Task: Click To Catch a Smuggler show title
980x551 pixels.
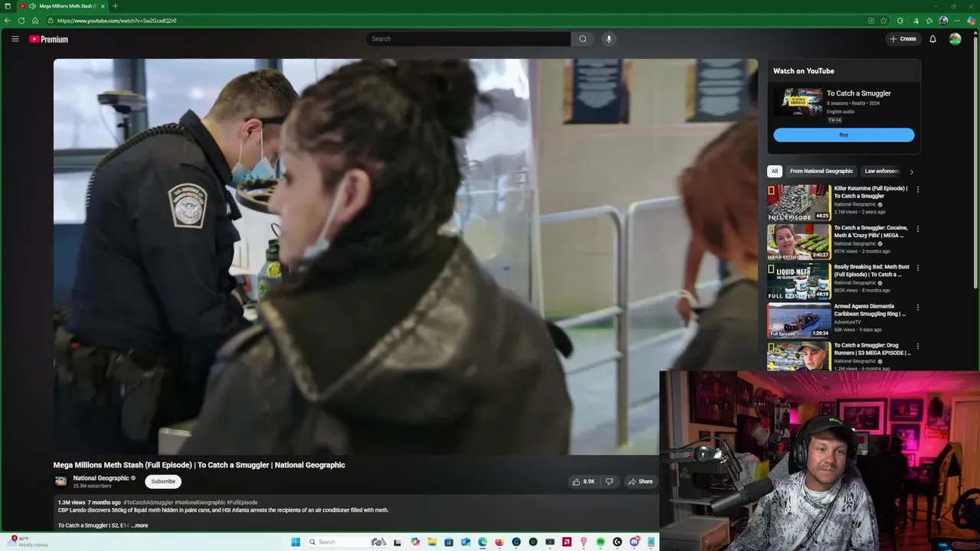Action: [858, 93]
